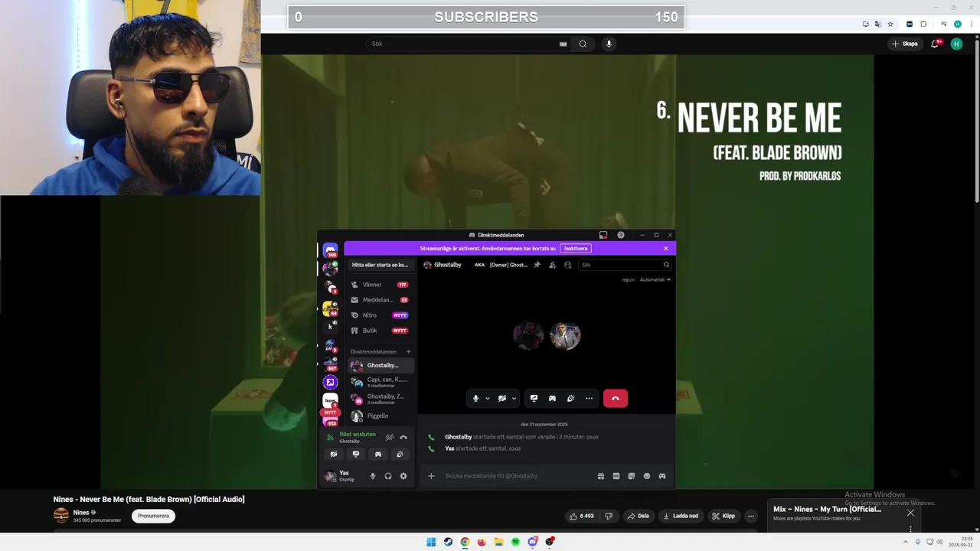Screen dimensions: 980x551
Task: Open soundboard in the call controls
Action: click(570, 398)
